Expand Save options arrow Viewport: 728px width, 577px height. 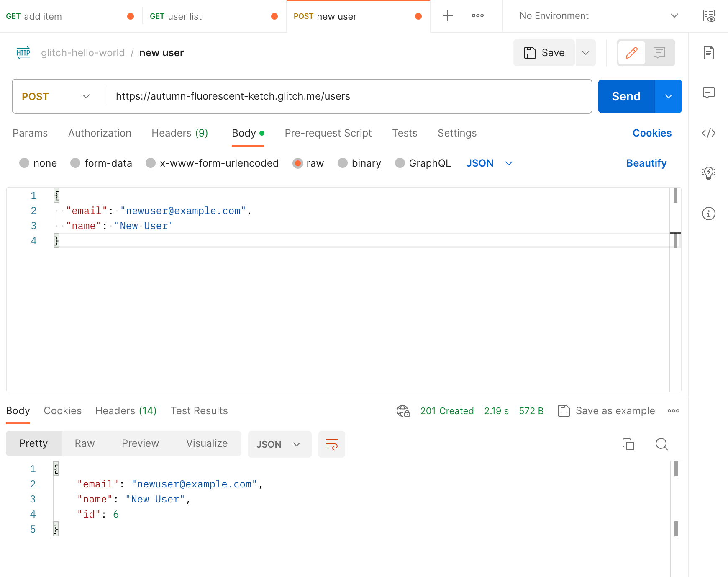tap(586, 53)
